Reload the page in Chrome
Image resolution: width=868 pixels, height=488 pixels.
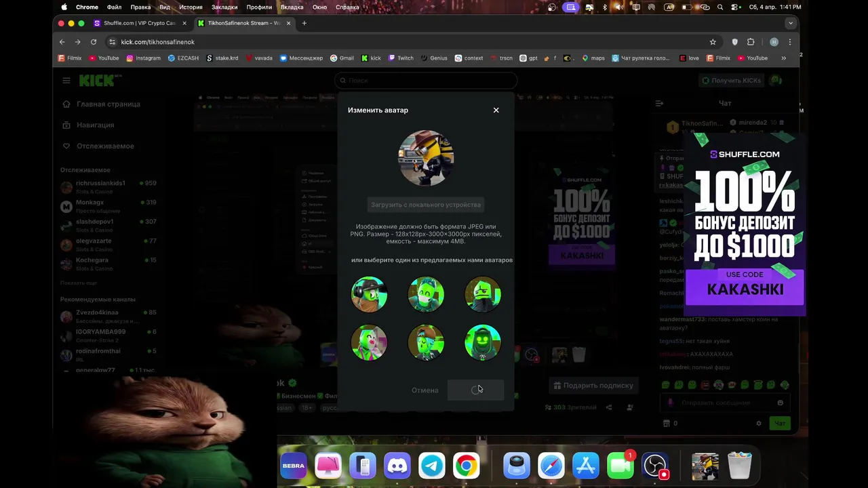(x=94, y=42)
